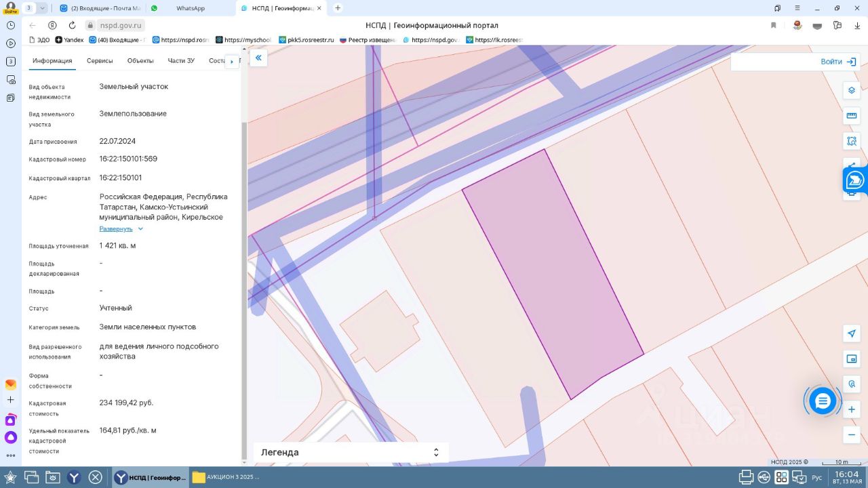Click the area value 1 421 кв. м

[x=117, y=245]
